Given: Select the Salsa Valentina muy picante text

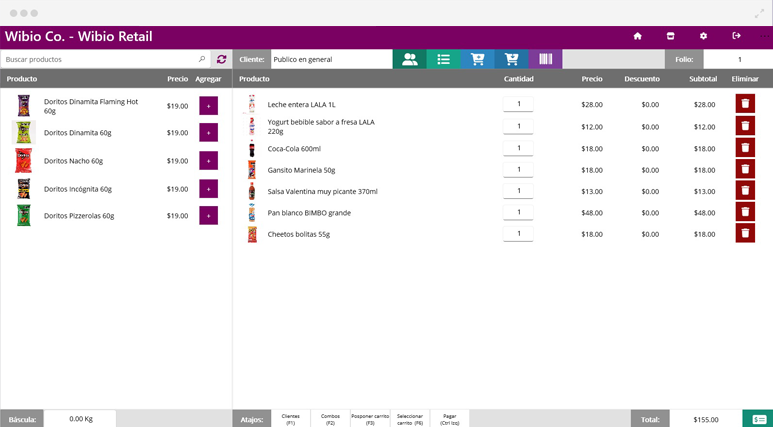Looking at the screenshot, I should [x=322, y=191].
